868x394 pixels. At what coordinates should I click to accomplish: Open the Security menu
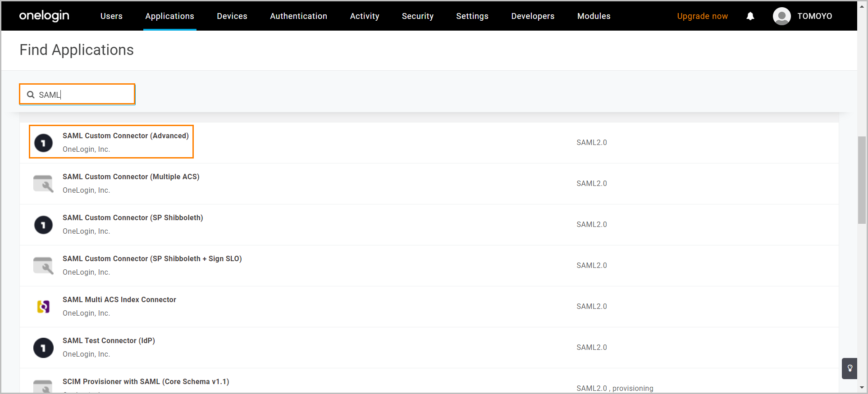pos(418,16)
